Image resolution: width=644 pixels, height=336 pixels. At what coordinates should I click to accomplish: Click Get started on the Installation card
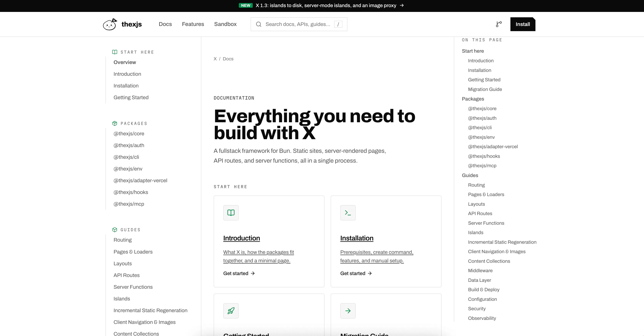[x=356, y=274]
